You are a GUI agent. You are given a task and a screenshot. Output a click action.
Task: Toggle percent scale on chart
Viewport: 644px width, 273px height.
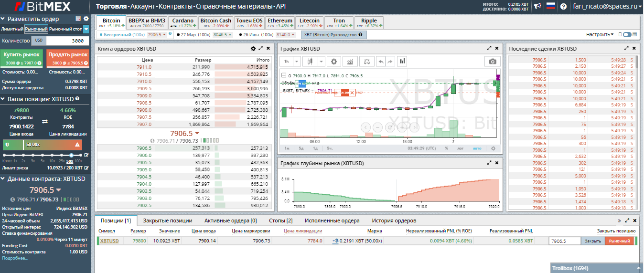coord(447,148)
